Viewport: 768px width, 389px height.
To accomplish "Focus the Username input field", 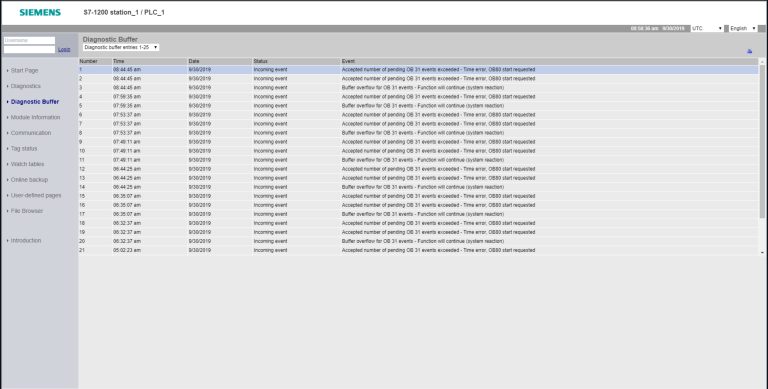I will point(29,40).
